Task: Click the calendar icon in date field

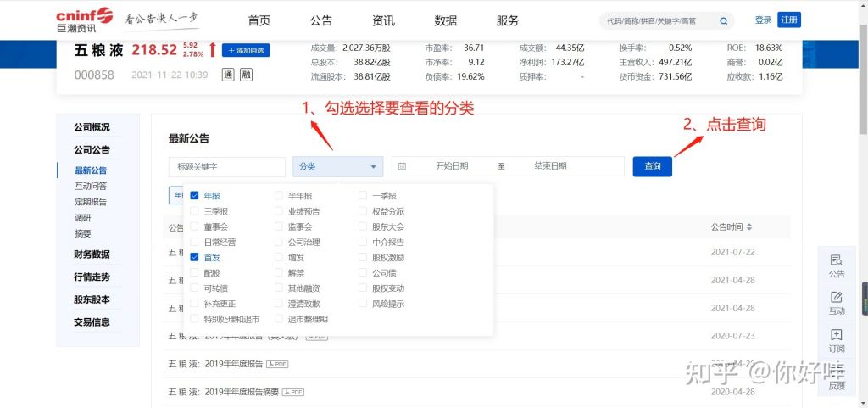Action: (403, 166)
